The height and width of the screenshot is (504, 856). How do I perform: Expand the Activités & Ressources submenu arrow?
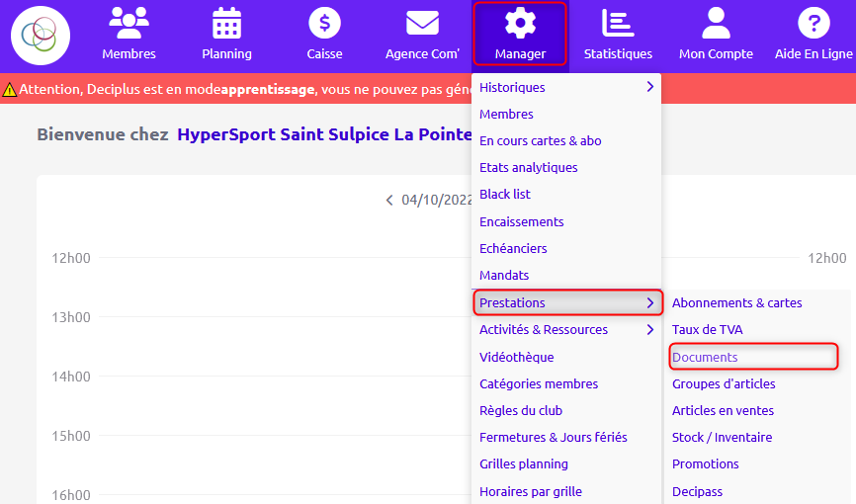tap(649, 329)
